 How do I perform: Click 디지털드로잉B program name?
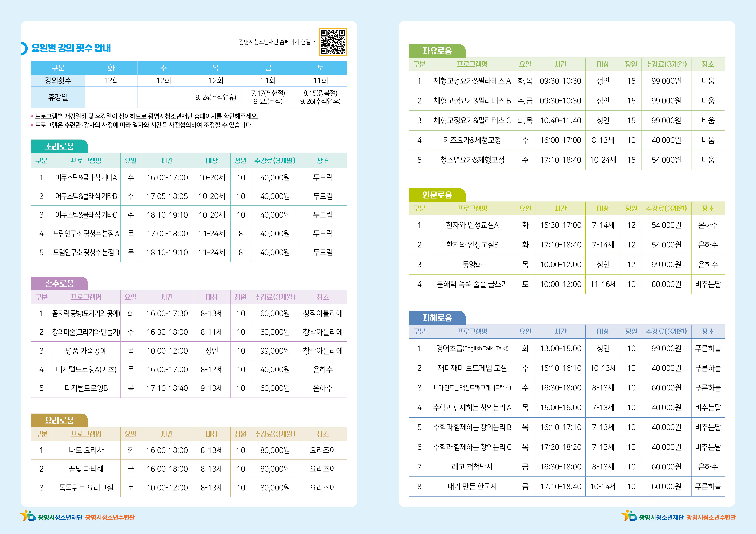click(86, 388)
